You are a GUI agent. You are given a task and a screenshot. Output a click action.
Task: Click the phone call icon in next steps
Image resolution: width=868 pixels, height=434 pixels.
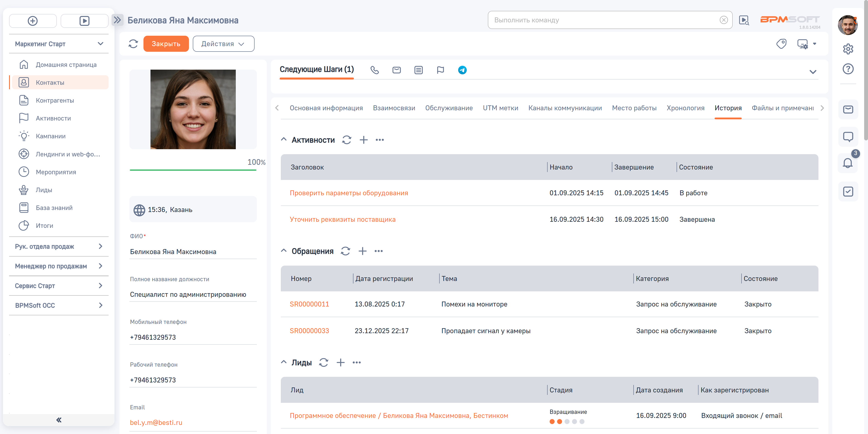tap(374, 70)
